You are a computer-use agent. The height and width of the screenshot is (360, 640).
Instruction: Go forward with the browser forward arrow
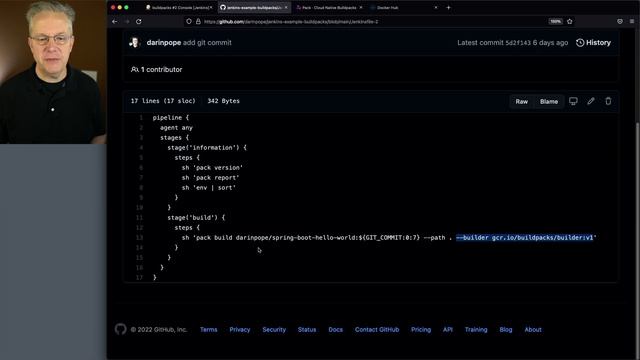pos(127,22)
